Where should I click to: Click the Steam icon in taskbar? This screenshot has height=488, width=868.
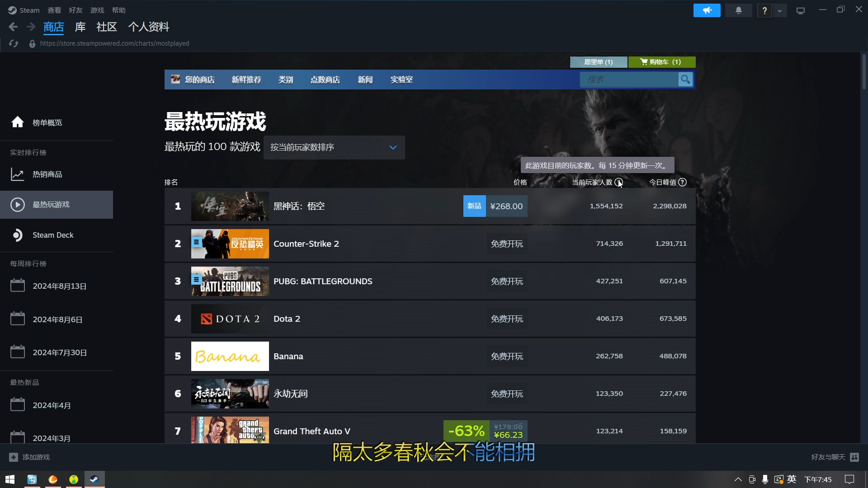[94, 479]
